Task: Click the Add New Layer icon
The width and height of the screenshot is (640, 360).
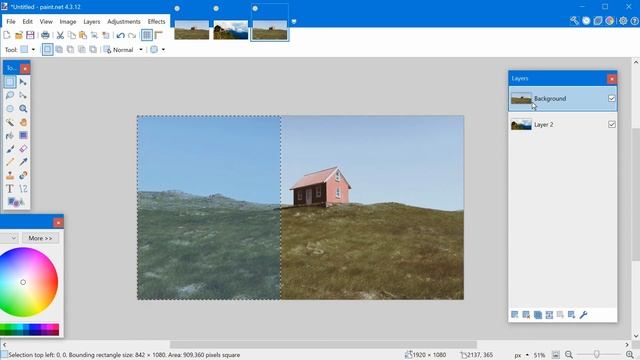Action: [515, 315]
